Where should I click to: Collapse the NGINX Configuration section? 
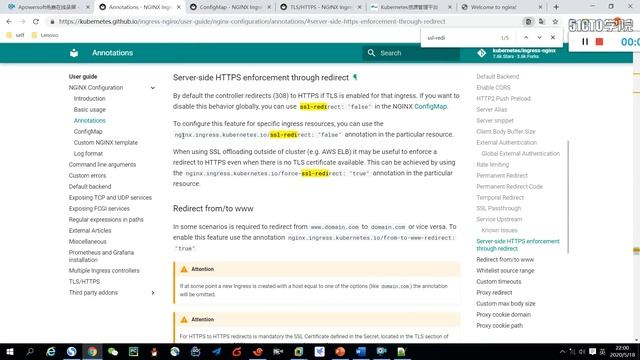pos(153,88)
